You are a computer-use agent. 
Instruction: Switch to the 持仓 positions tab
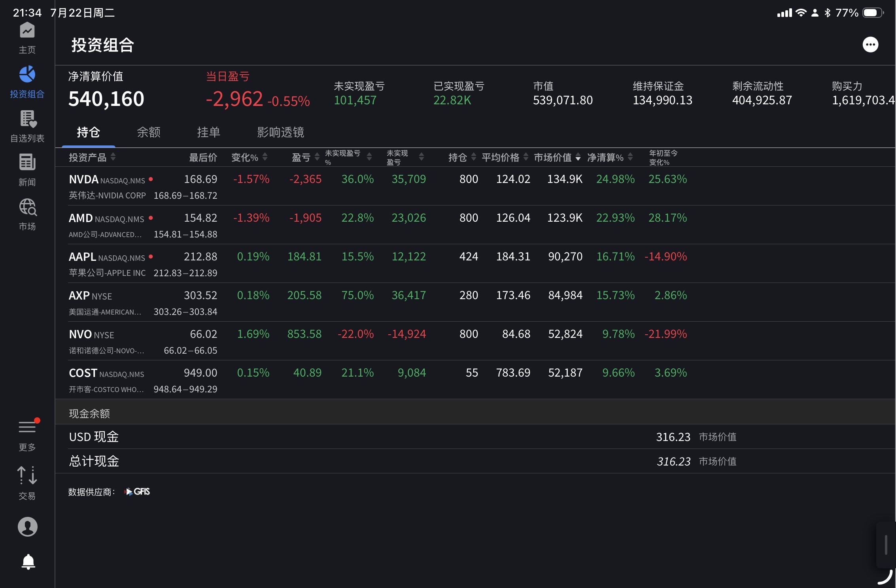tap(88, 132)
